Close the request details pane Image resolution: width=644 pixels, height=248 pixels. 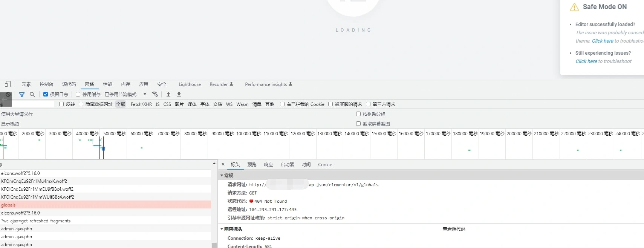[x=223, y=165]
